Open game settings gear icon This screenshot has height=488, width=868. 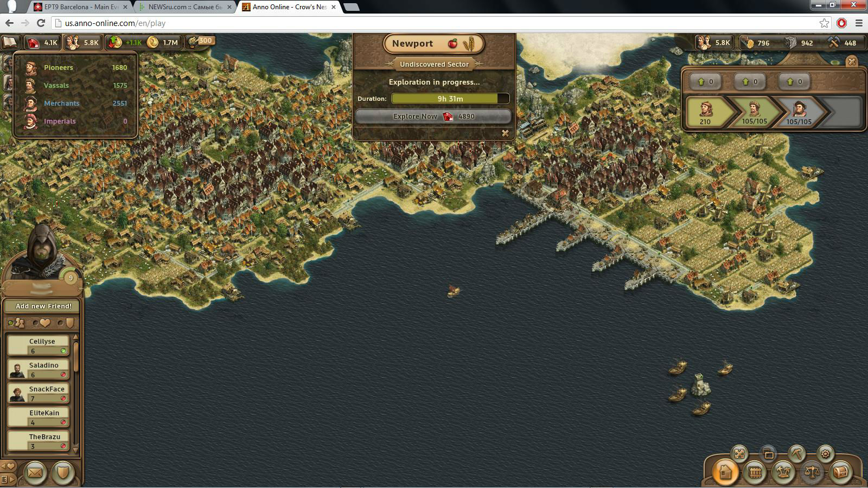point(825,453)
